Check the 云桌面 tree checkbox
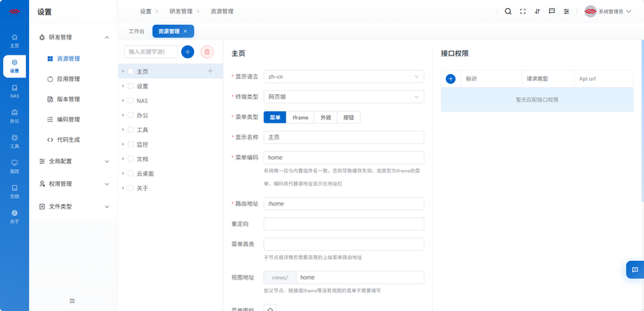Screen dimensions: 644x311 tap(130, 173)
